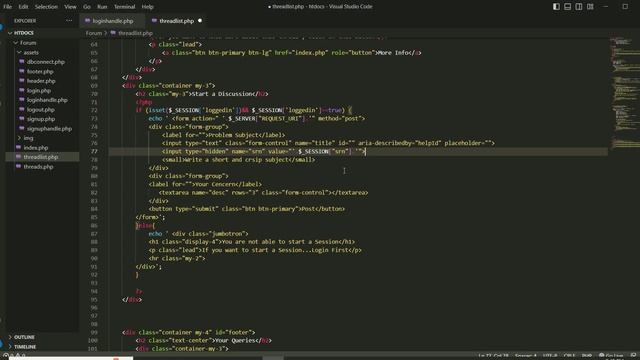
Task: Click threadlist.php breadcrumb segment
Action: pos(135,33)
